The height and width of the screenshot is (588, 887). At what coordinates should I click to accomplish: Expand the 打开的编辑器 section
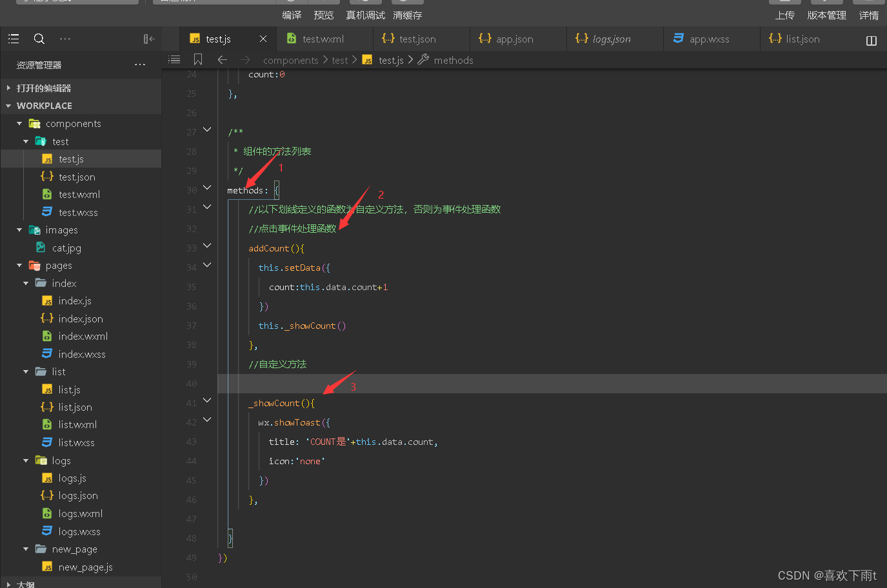pyautogui.click(x=81, y=88)
